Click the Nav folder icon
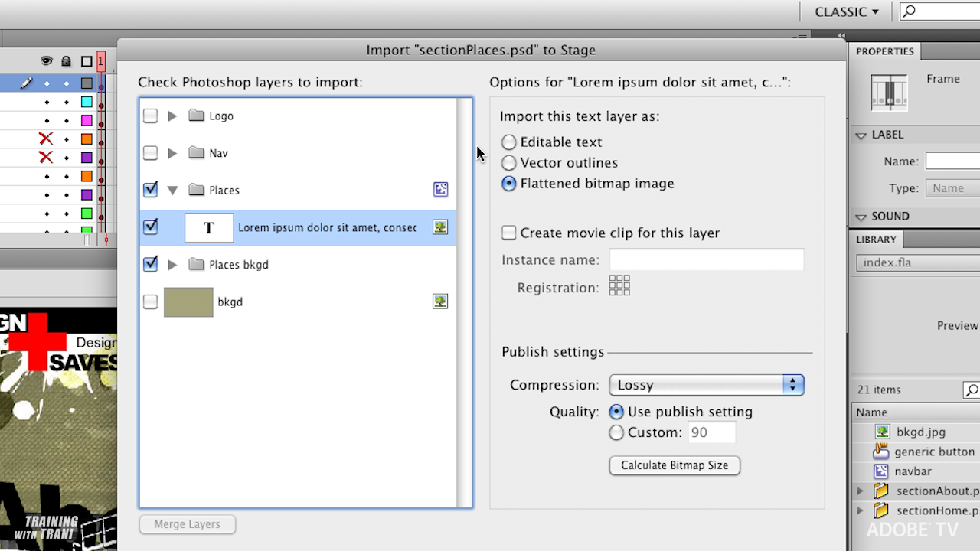 click(196, 153)
